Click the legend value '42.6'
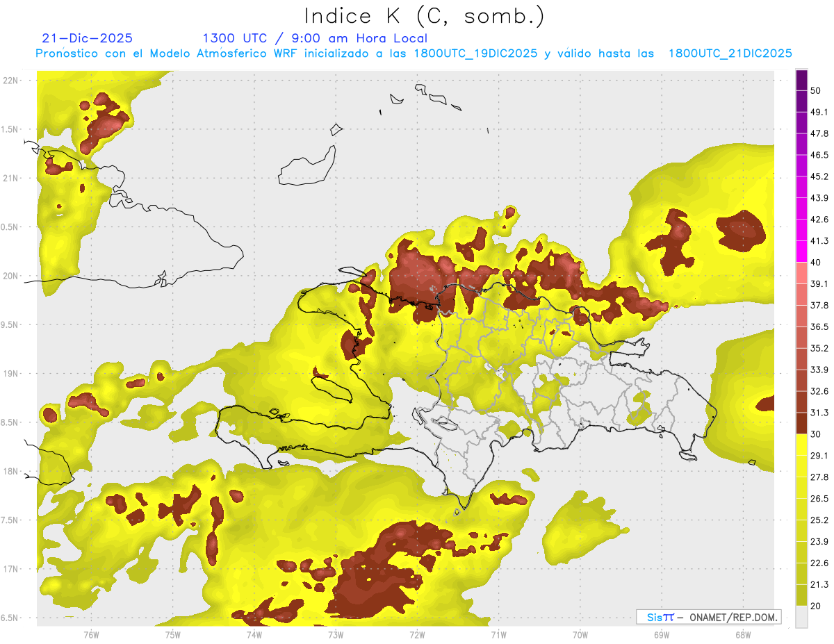 click(819, 220)
